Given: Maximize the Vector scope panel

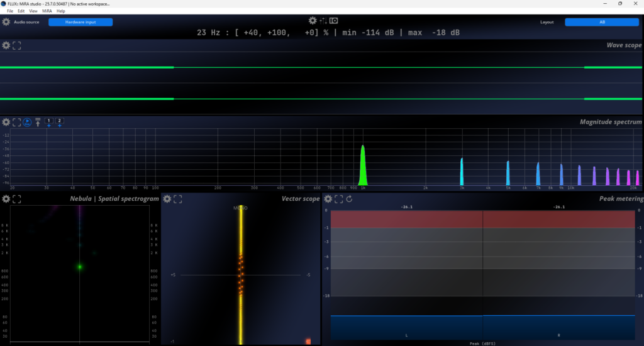Looking at the screenshot, I should click(x=178, y=199).
